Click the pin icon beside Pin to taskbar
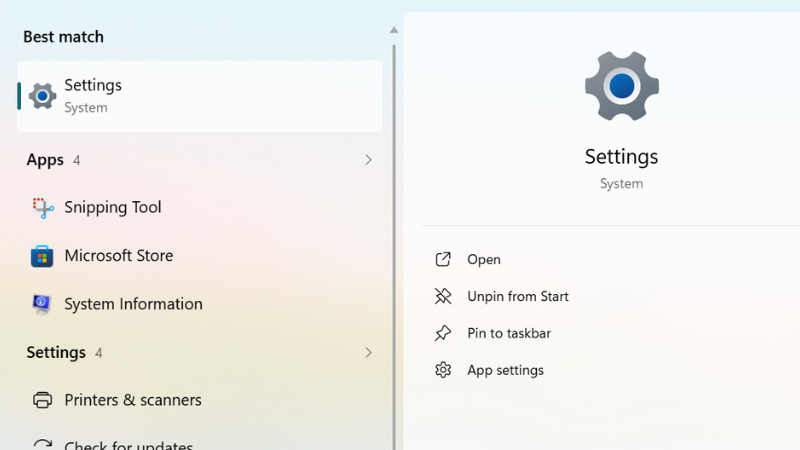Image resolution: width=800 pixels, height=450 pixels. [x=443, y=333]
